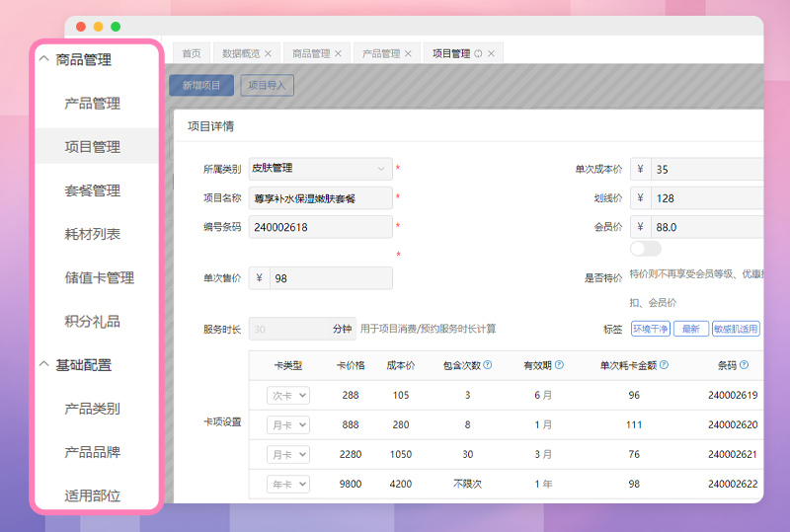
Task: Click help icon next to 单次耗卡金额
Action: (x=663, y=365)
